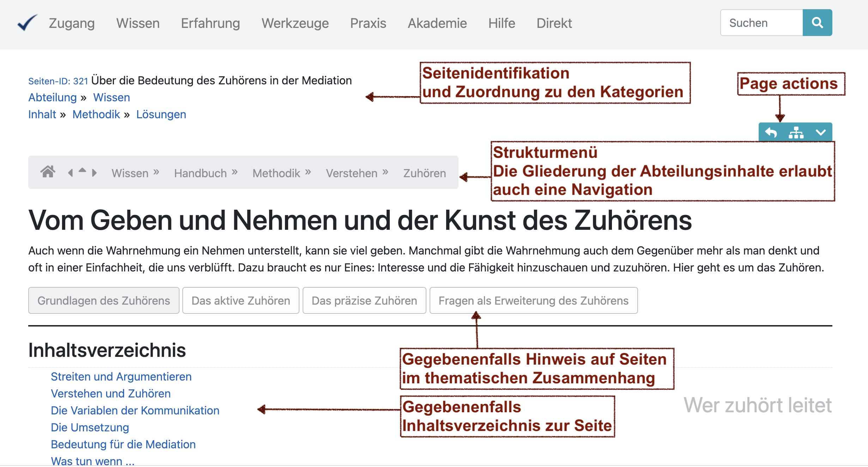Viewport: 868px width, 467px height.
Task: Select the Das aktive Zuhören tab
Action: click(x=241, y=301)
